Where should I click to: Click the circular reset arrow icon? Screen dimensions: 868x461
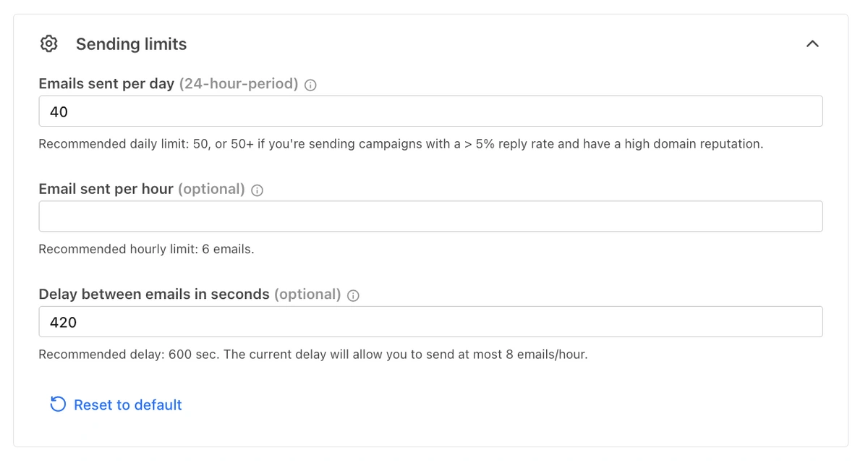tap(58, 405)
